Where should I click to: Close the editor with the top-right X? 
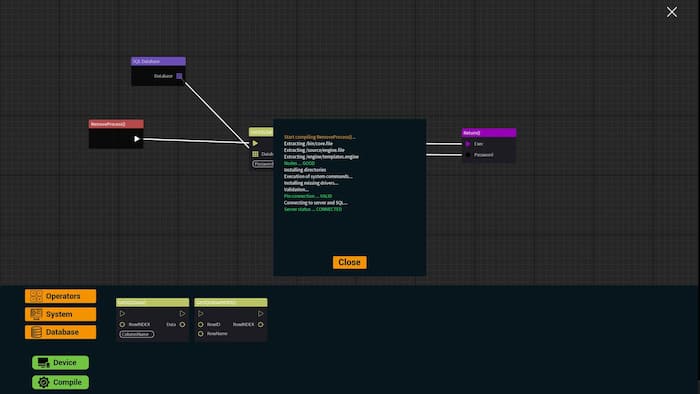(x=672, y=12)
